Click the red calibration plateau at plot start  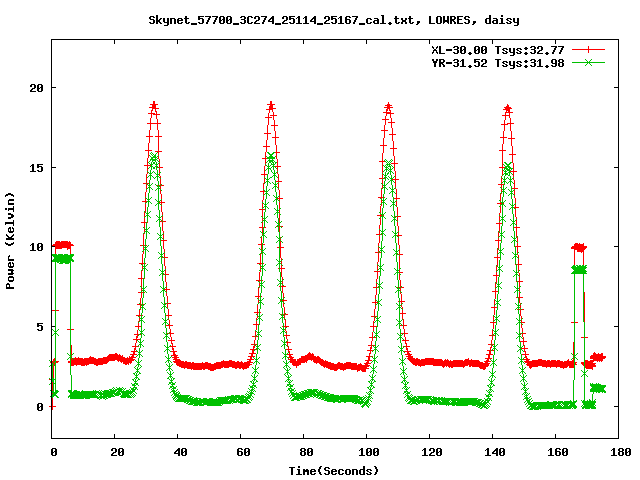[x=63, y=245]
